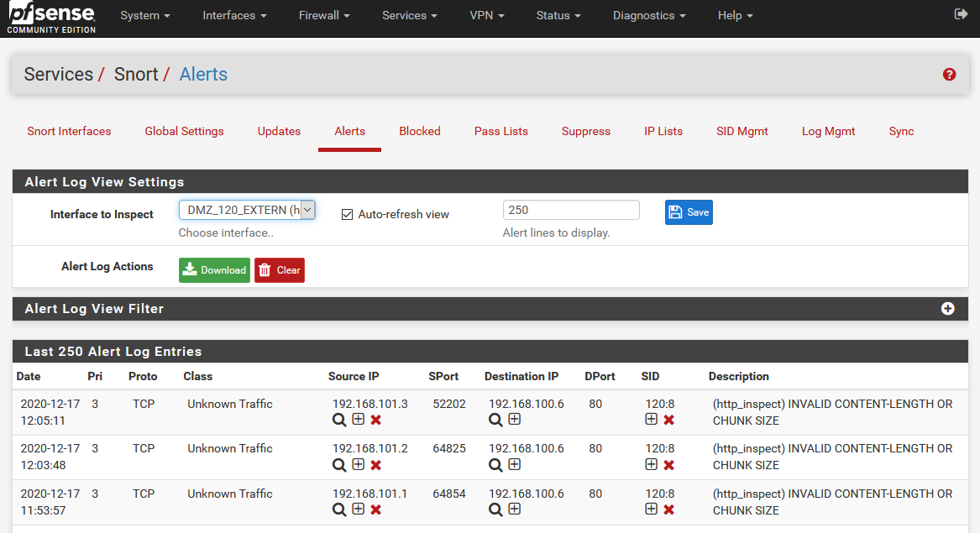Open the Firewall menu
The image size is (980, 533).
tap(324, 16)
